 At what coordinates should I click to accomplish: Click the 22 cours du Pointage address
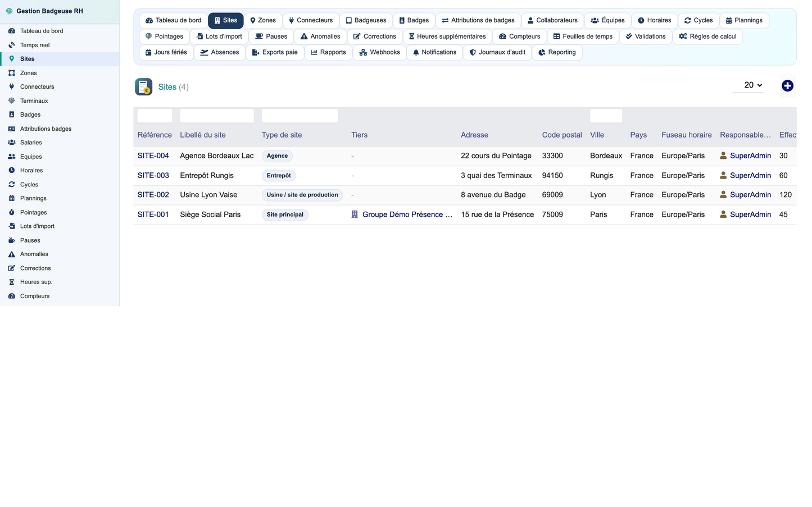coord(496,156)
